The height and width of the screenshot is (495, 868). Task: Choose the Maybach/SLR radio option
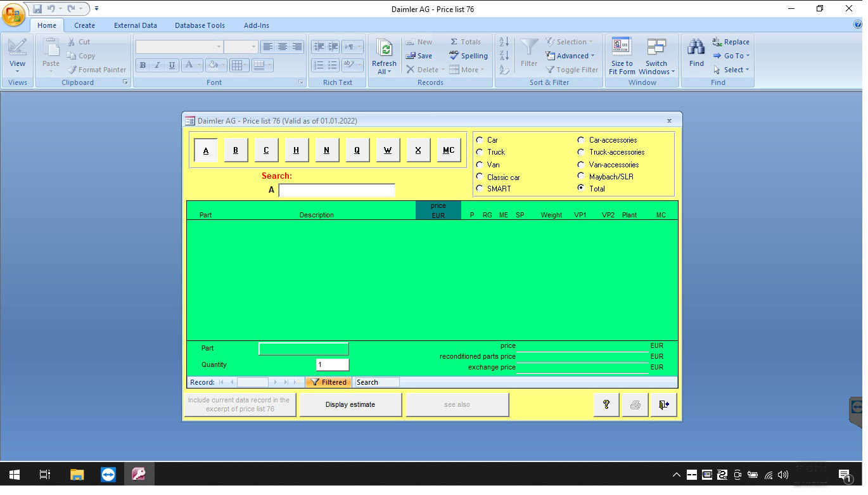tap(580, 177)
